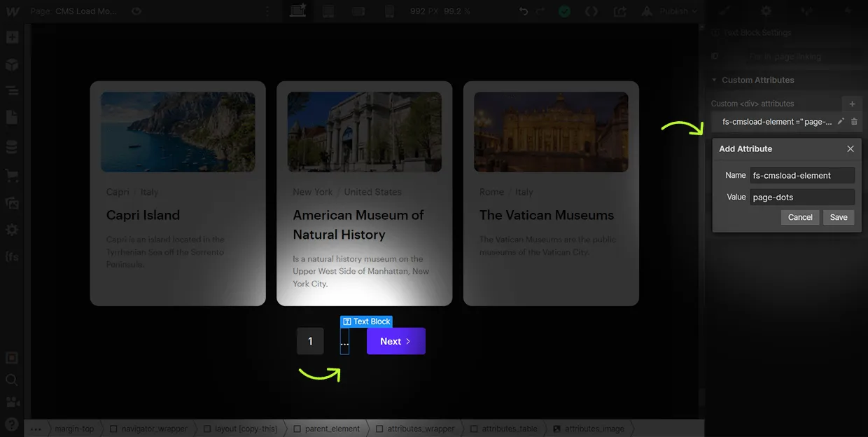Click the 99.2 % zoom value

pos(457,11)
